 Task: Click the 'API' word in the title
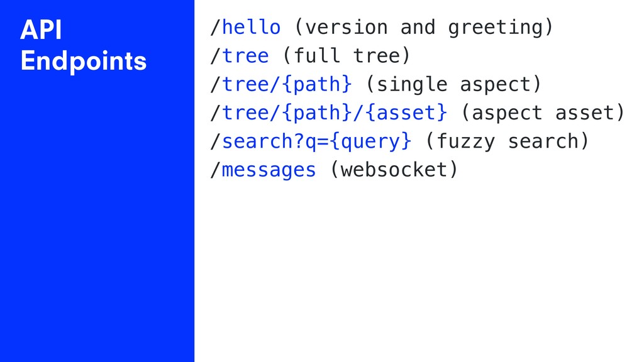click(41, 30)
